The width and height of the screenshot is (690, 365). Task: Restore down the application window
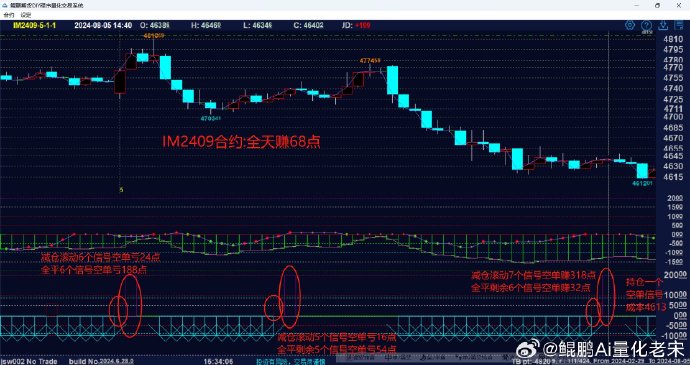coord(657,5)
